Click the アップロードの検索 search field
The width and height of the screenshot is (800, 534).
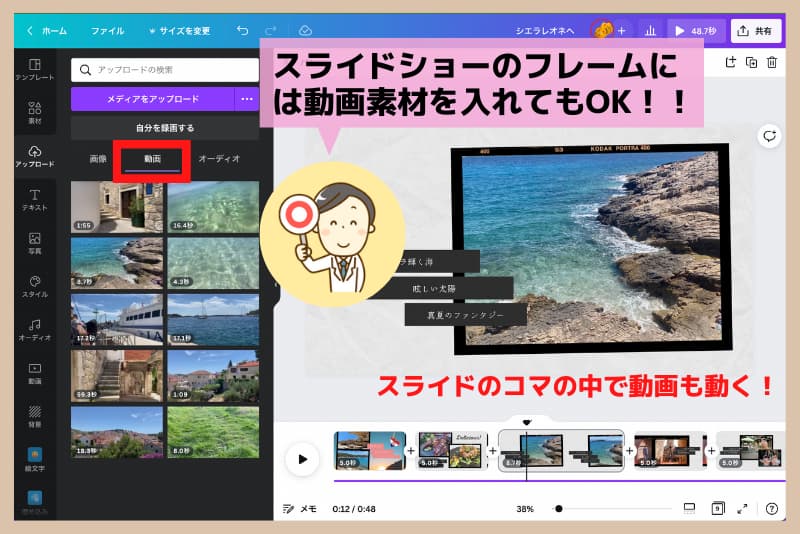[x=165, y=69]
